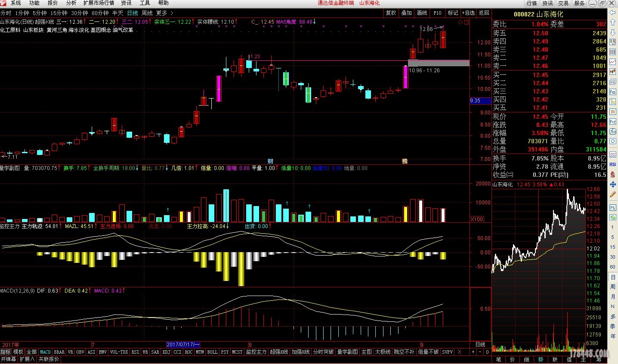Open the 叠加 overlay option
The width and height of the screenshot is (618, 364).
tap(406, 13)
